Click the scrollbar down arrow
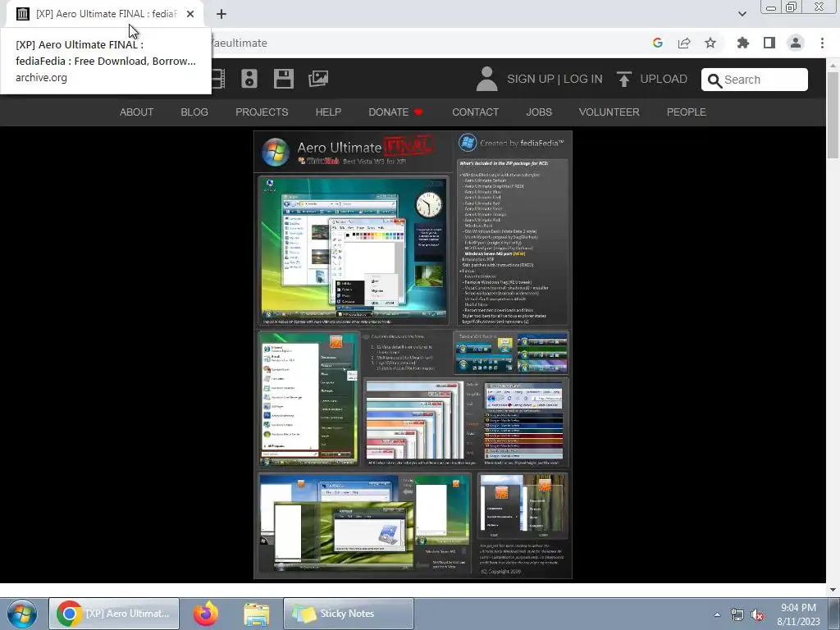840x630 pixels. click(x=833, y=589)
